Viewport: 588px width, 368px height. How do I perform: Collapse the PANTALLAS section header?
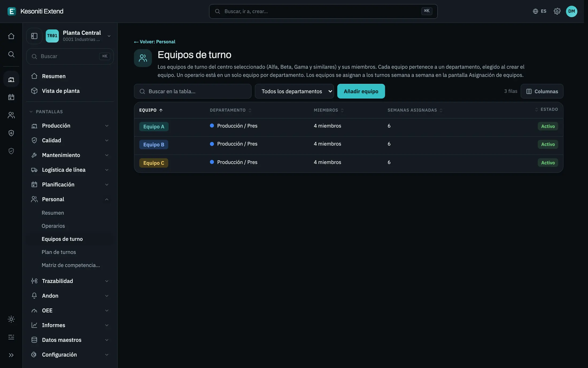pos(46,112)
